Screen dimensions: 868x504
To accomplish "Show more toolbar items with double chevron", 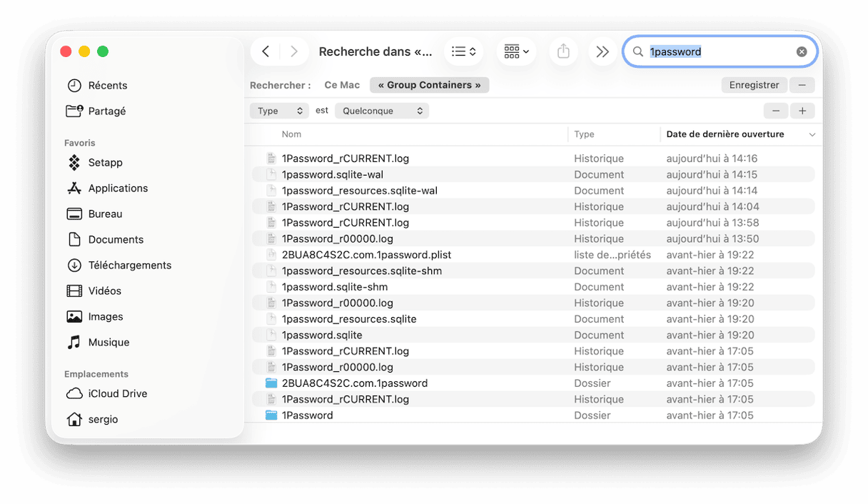I will (x=602, y=51).
